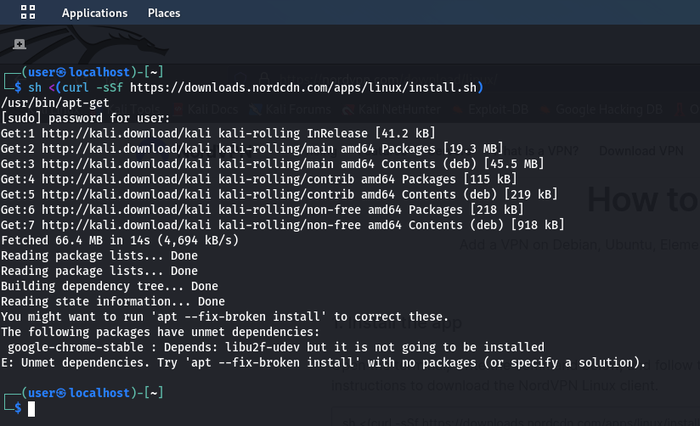Click the 'google-chrome-stable : Depends' line
Viewport: 700px width, 426px height.
[276, 347]
